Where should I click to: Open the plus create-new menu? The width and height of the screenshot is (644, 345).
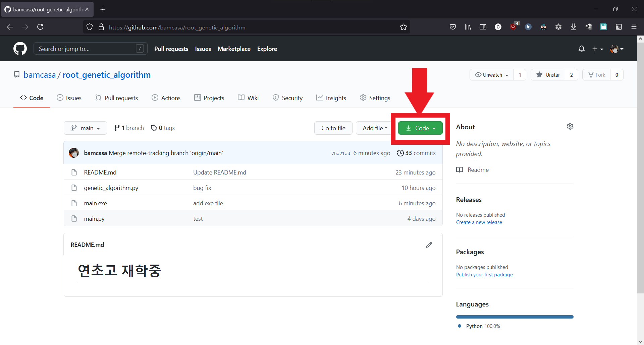tap(598, 49)
